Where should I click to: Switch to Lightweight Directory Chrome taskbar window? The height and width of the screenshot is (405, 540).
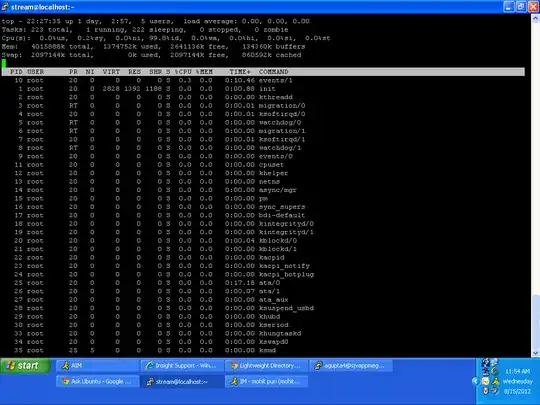[x=267, y=366]
